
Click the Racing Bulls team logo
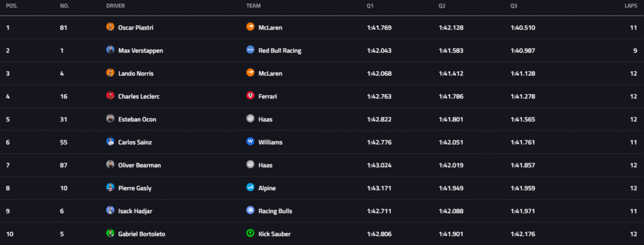[x=250, y=210]
